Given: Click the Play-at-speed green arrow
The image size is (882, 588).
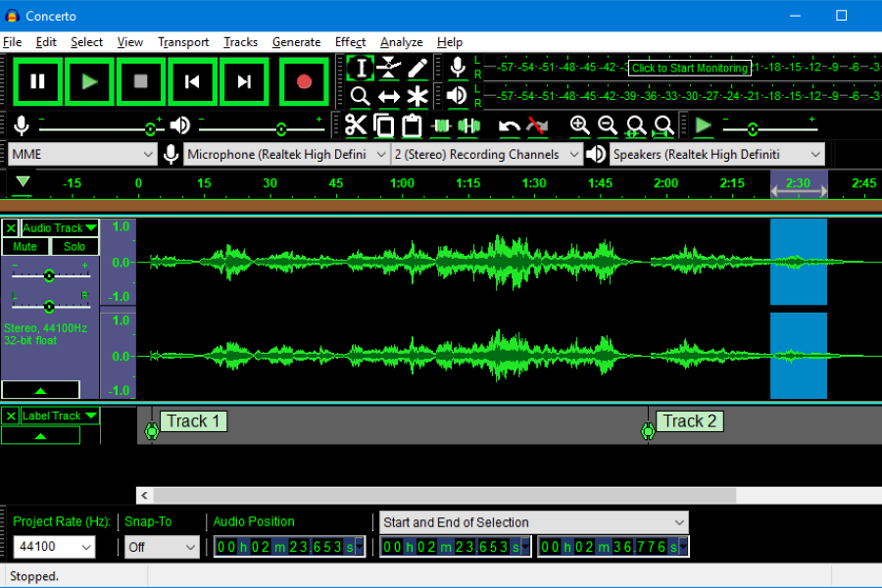Looking at the screenshot, I should click(x=703, y=125).
